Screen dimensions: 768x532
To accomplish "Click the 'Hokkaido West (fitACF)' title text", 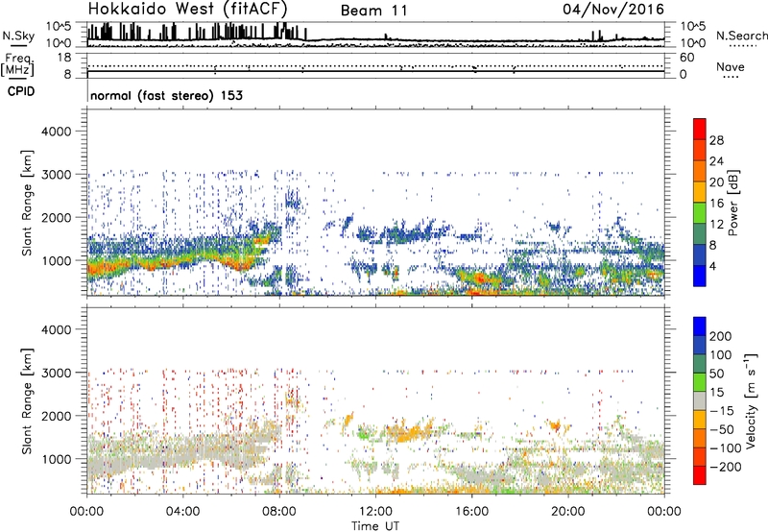I will tap(187, 10).
